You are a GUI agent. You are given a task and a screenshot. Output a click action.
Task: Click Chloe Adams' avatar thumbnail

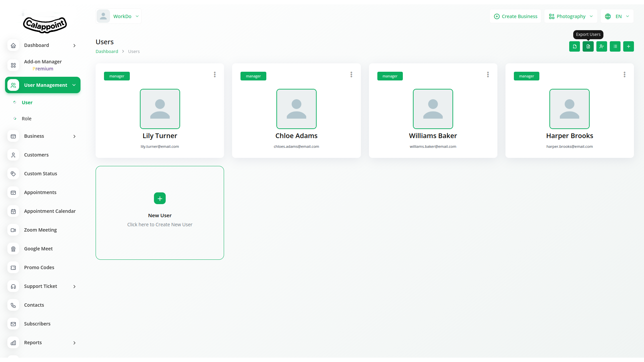click(296, 109)
